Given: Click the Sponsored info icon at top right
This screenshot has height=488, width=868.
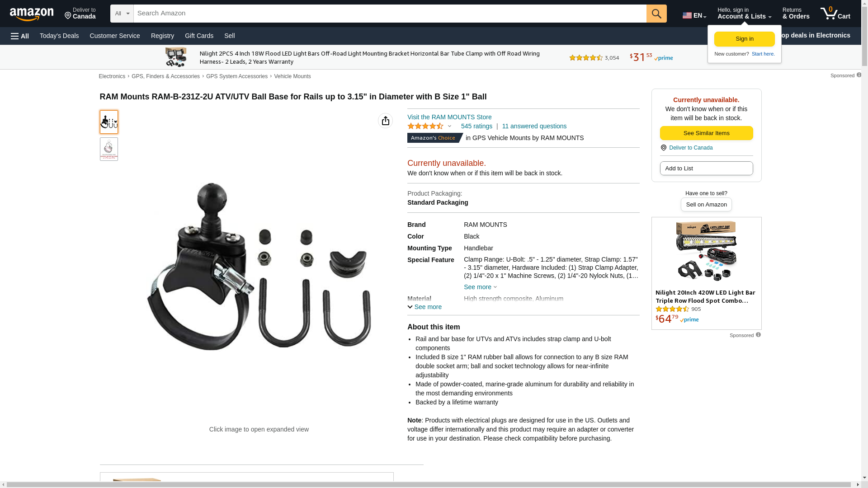Looking at the screenshot, I should 859,75.
